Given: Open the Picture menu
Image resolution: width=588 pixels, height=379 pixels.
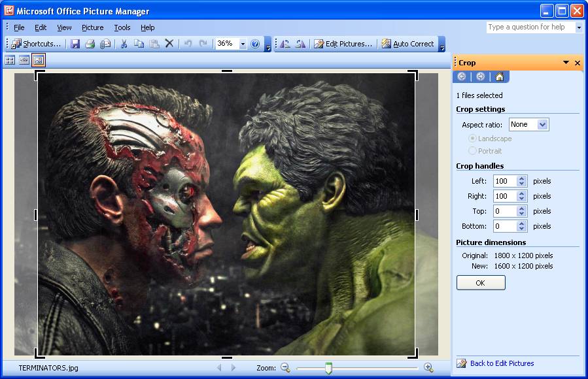Looking at the screenshot, I should (93, 27).
